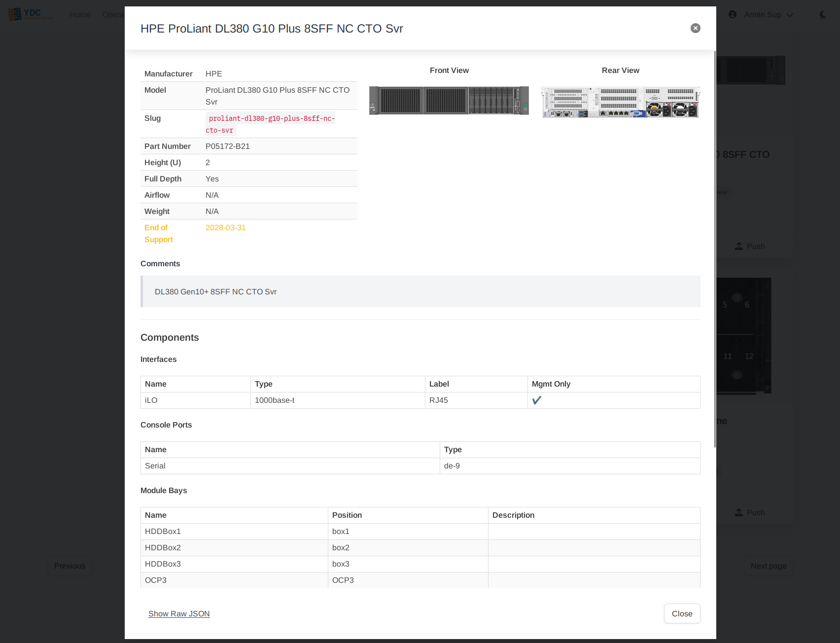
Task: Click the lower Push button behind modal
Action: click(750, 512)
